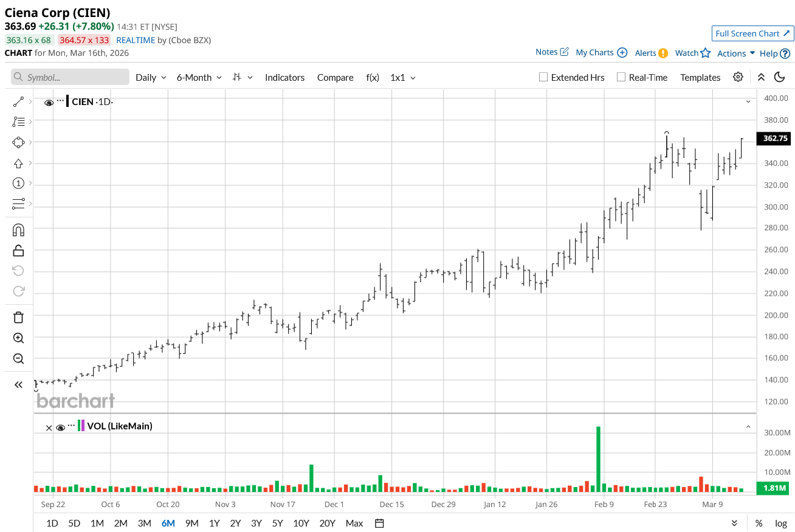Switch to dark mode

coord(780,77)
